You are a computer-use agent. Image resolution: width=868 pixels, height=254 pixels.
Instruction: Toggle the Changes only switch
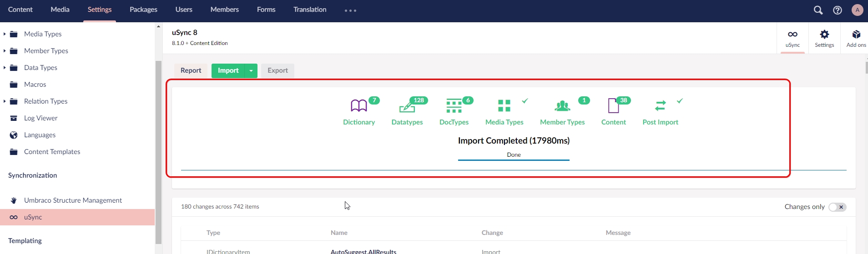click(837, 207)
